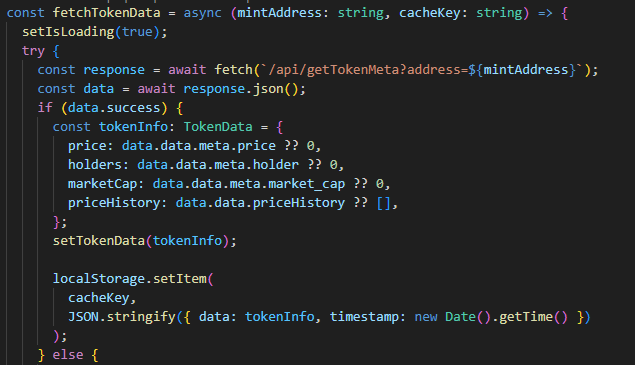Viewport: 635px width, 365px height.
Task: Click data.success condition
Action: 114,108
